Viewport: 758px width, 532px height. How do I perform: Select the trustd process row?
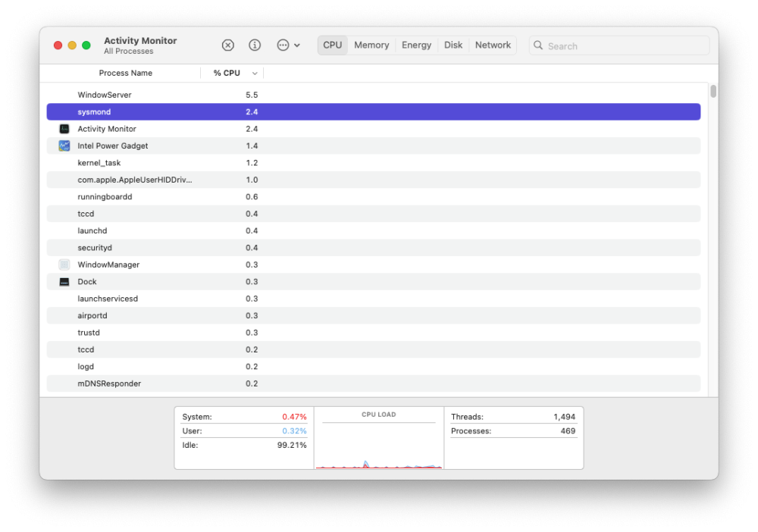373,333
